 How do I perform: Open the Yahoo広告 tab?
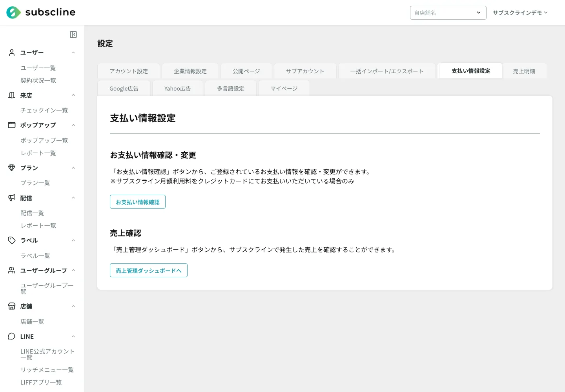(178, 88)
